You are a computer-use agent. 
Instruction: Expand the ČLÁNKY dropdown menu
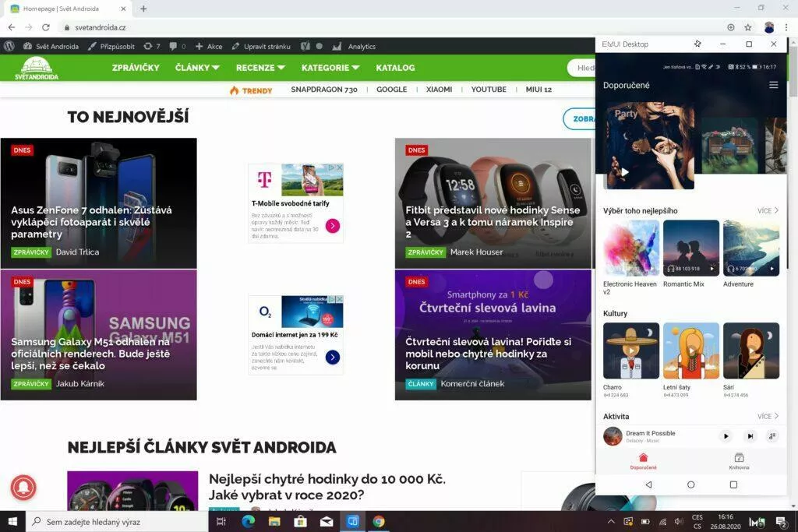click(197, 68)
